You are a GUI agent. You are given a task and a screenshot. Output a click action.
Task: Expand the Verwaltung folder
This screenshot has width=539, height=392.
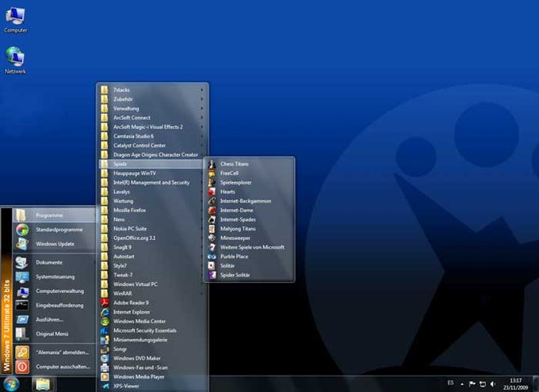[153, 108]
